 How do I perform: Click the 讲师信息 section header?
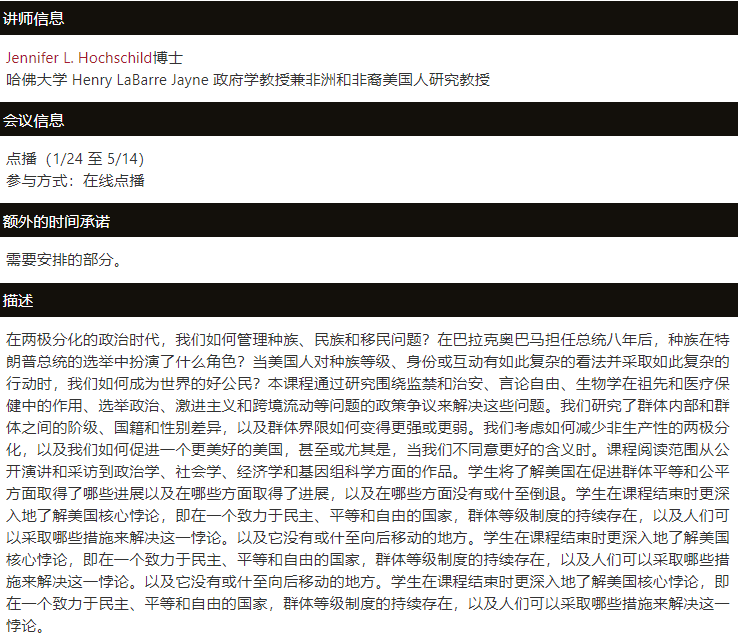coord(369,18)
